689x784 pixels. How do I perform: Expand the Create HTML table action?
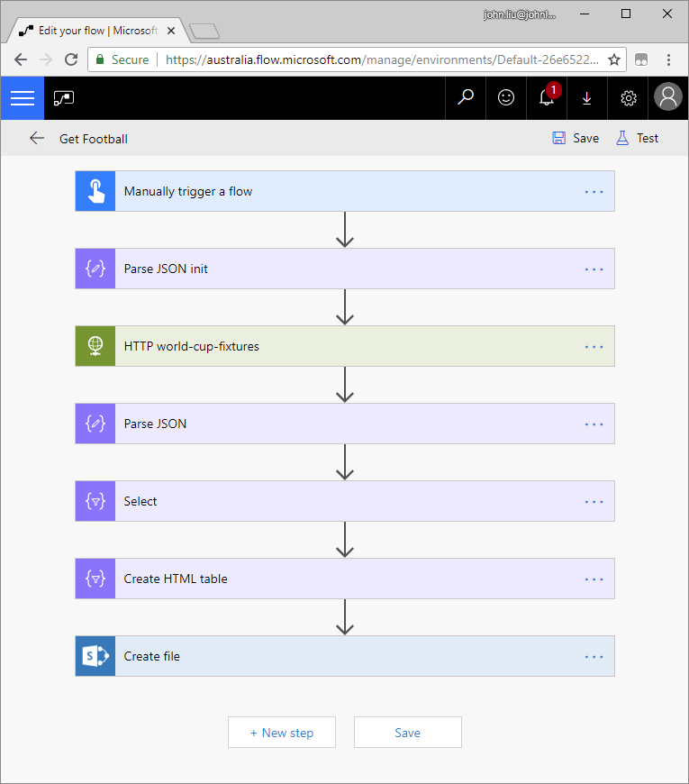[342, 579]
